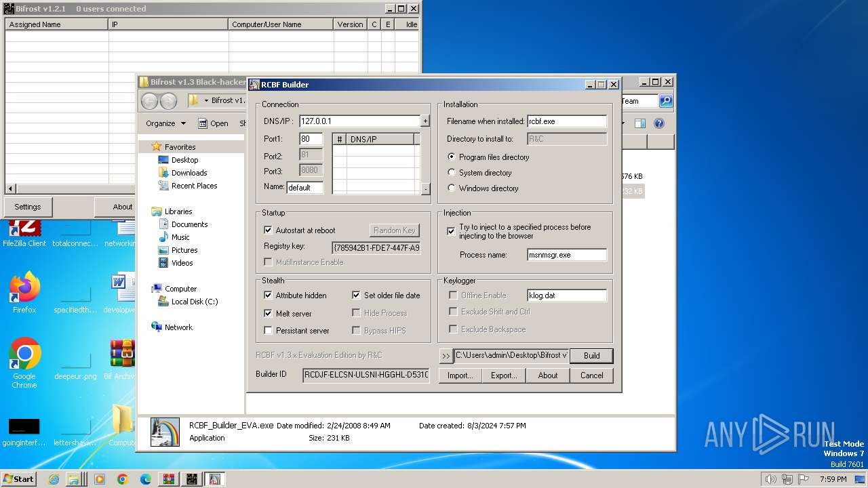Select Program files directory radio button

tap(452, 157)
